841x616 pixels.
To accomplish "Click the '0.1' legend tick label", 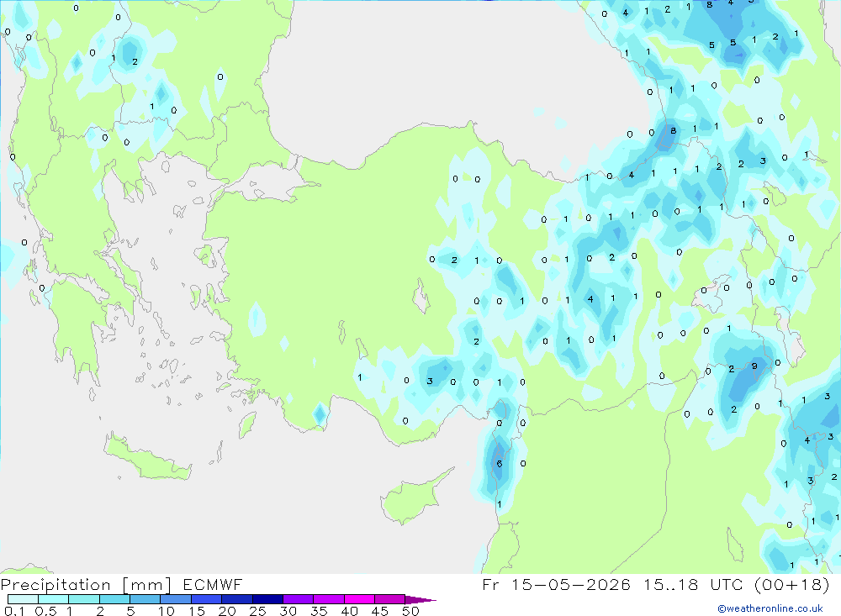I will tap(14, 611).
